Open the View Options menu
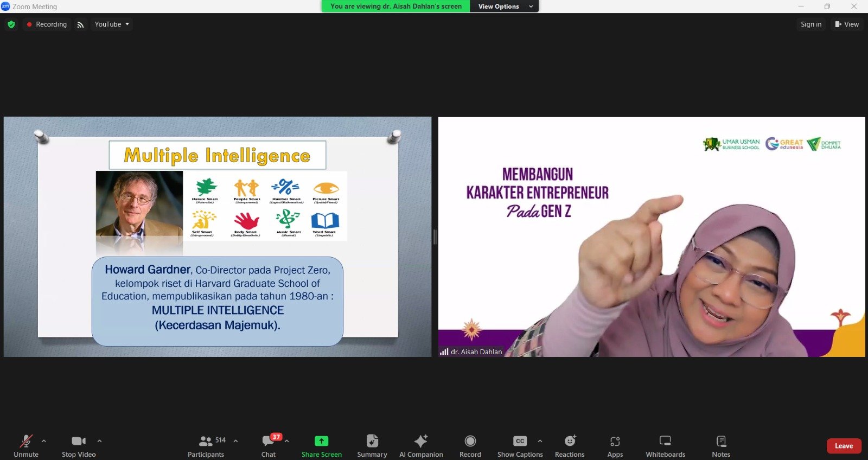Viewport: 868px width, 460px height. [505, 7]
